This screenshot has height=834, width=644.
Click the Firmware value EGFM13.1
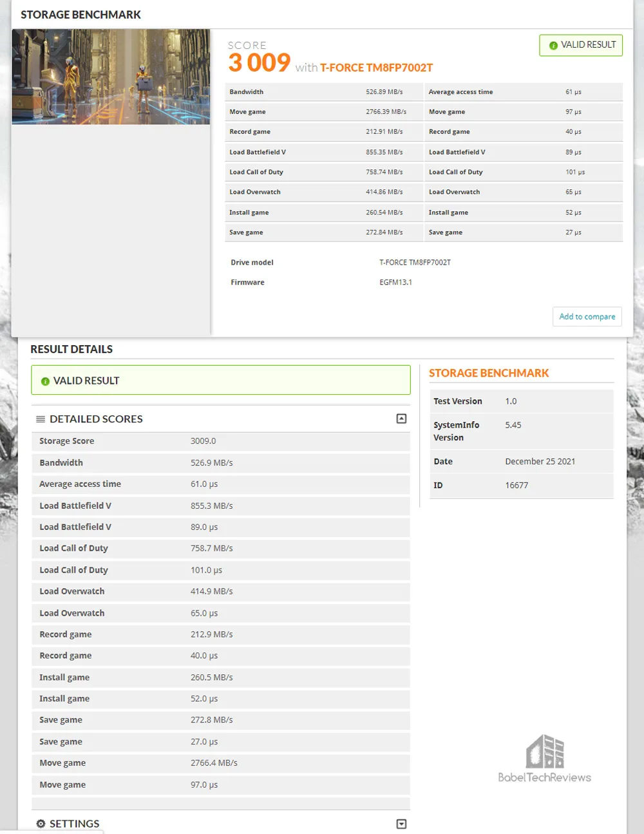395,283
